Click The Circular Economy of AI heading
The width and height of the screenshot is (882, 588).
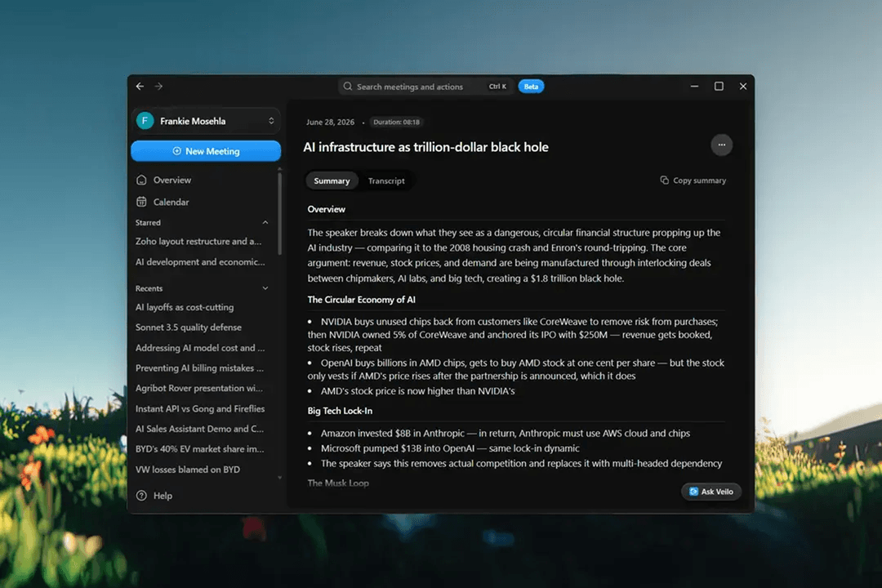click(x=362, y=300)
